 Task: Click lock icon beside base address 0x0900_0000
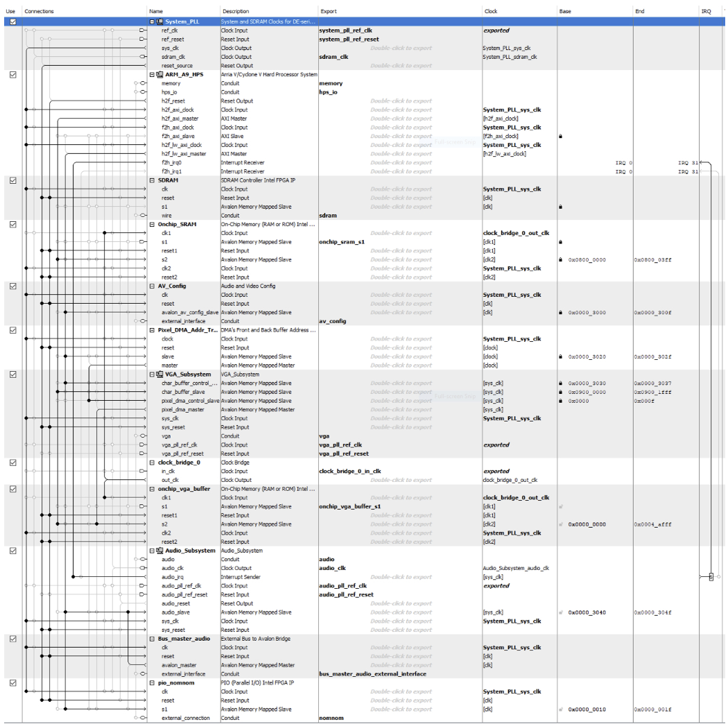tap(560, 392)
